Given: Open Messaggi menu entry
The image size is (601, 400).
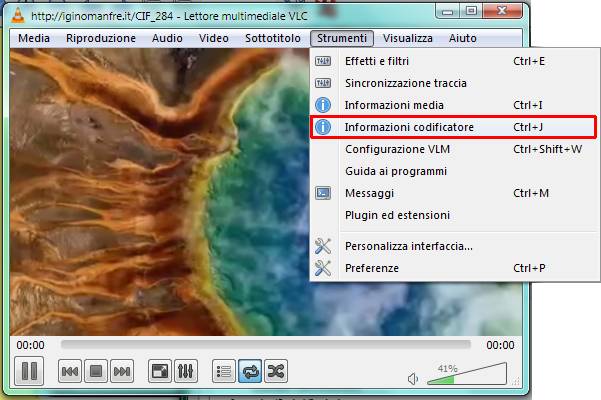Looking at the screenshot, I should pyautogui.click(x=454, y=193).
